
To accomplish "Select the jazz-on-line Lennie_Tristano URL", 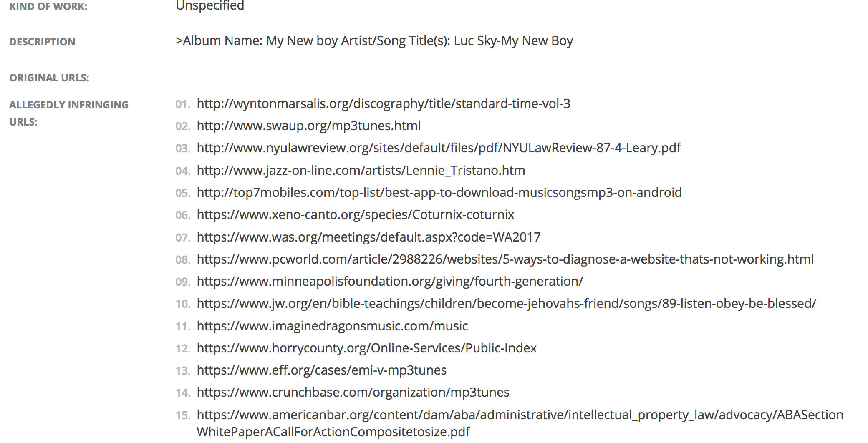I will [x=361, y=170].
